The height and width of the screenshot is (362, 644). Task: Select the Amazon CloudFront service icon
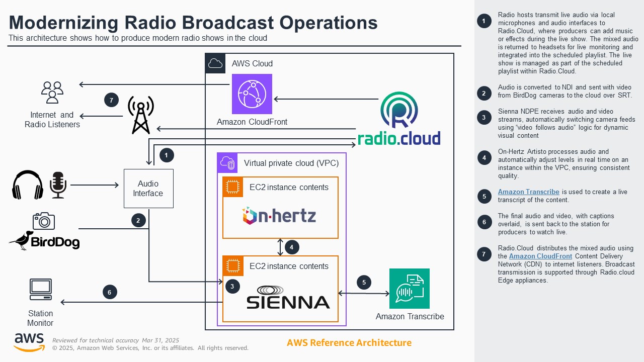click(252, 94)
